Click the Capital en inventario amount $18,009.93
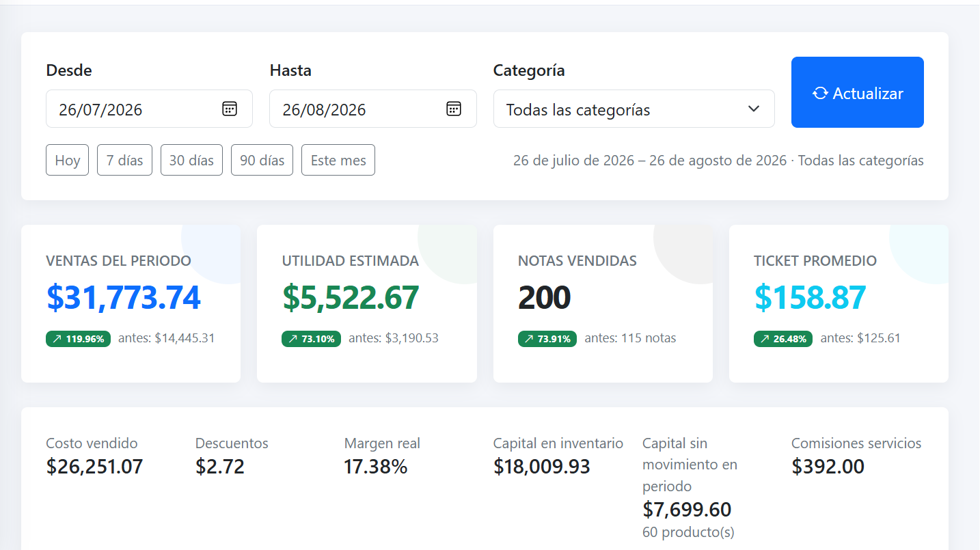Image resolution: width=980 pixels, height=550 pixels. pyautogui.click(x=541, y=467)
